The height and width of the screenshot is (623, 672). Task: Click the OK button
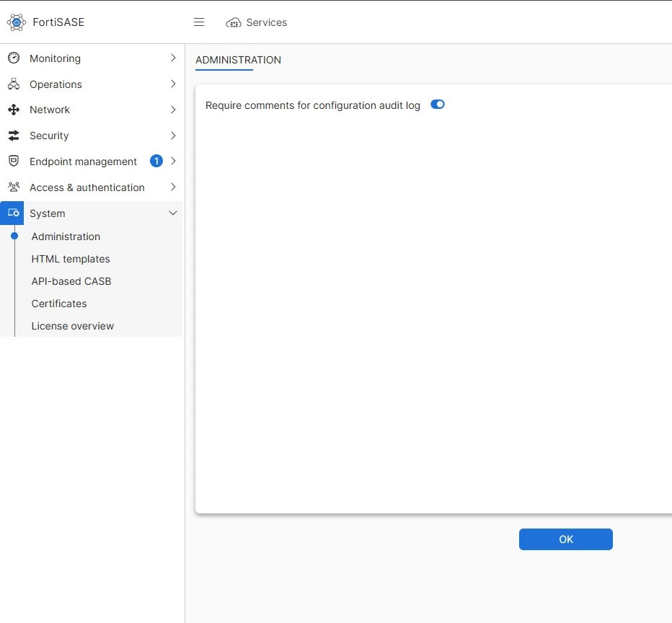click(566, 539)
